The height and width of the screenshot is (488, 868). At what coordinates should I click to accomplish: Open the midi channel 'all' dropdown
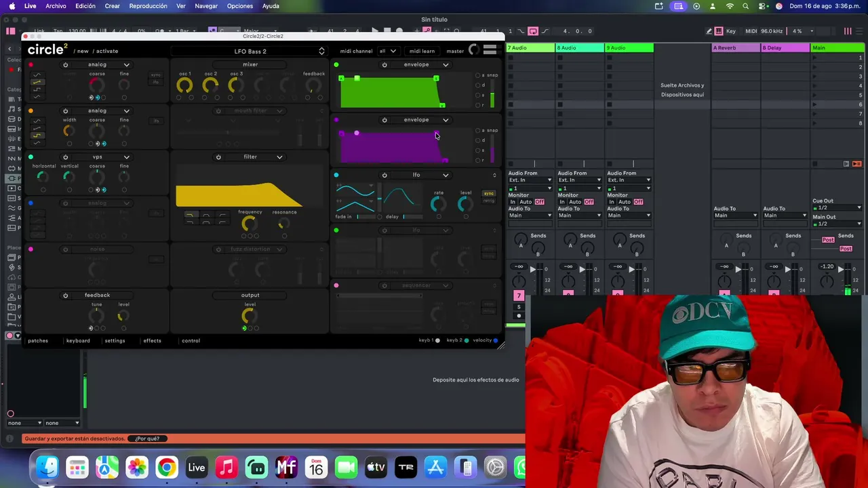pyautogui.click(x=387, y=51)
